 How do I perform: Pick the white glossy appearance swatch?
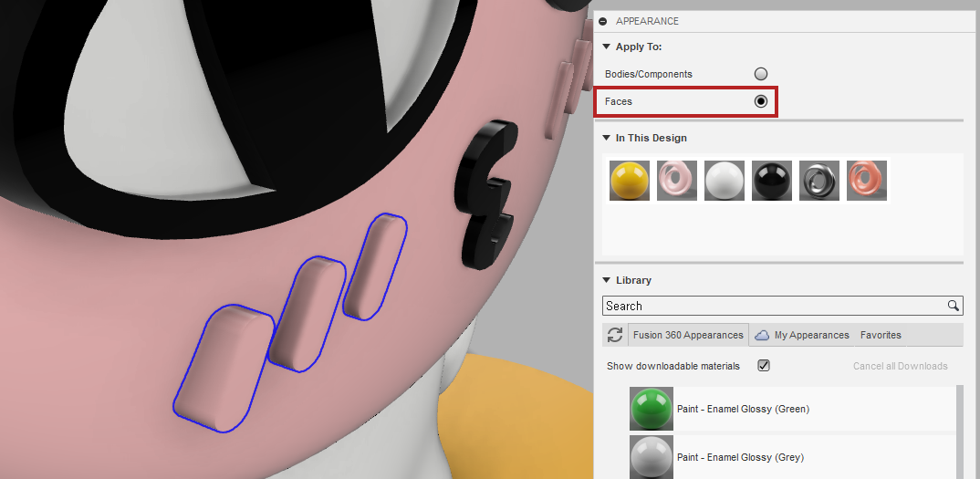pyautogui.click(x=725, y=181)
